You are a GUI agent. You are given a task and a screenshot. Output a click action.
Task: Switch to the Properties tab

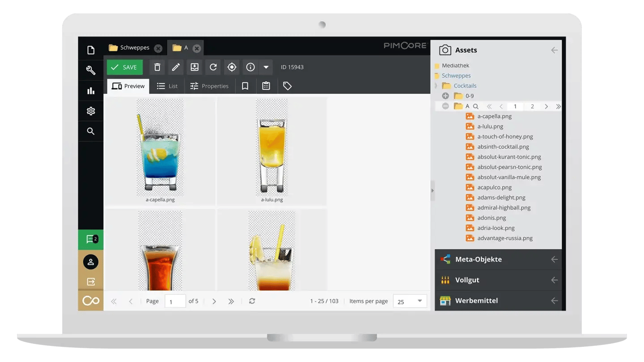click(x=210, y=86)
